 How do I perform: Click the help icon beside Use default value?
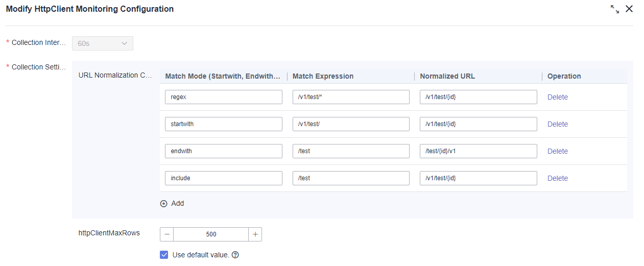click(235, 255)
